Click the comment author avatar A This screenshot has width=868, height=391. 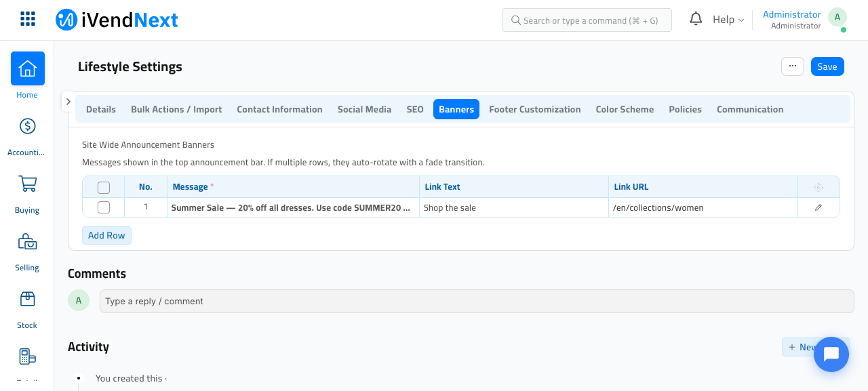coord(79,300)
